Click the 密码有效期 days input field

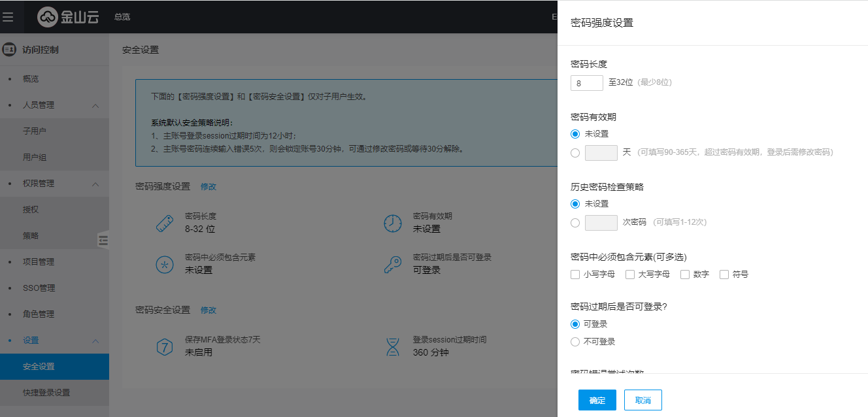(x=601, y=153)
